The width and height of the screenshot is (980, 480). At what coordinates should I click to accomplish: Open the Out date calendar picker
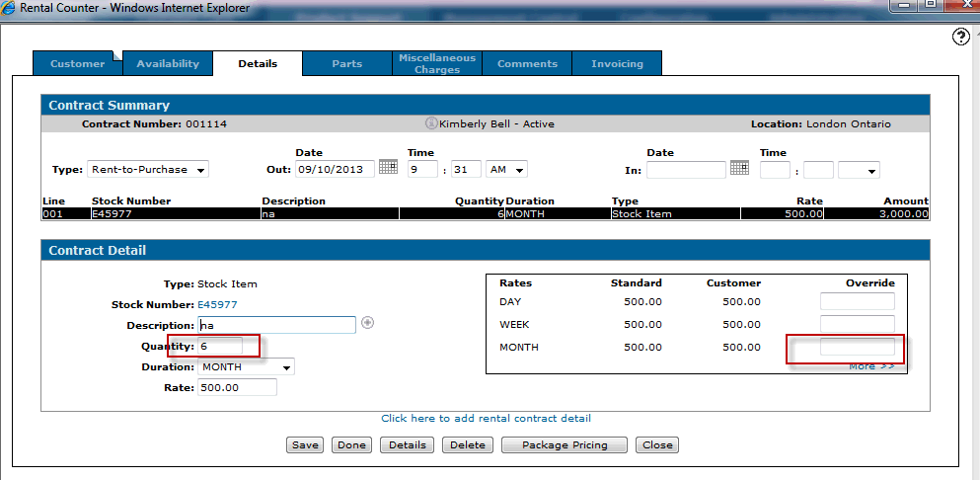point(388,168)
